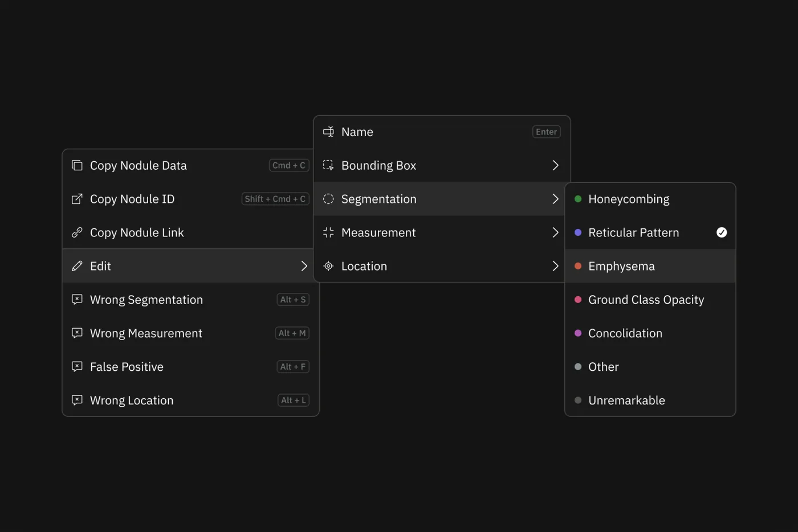This screenshot has width=798, height=532.
Task: Click the flag icon beside Wrong Segmentation
Action: click(x=77, y=300)
